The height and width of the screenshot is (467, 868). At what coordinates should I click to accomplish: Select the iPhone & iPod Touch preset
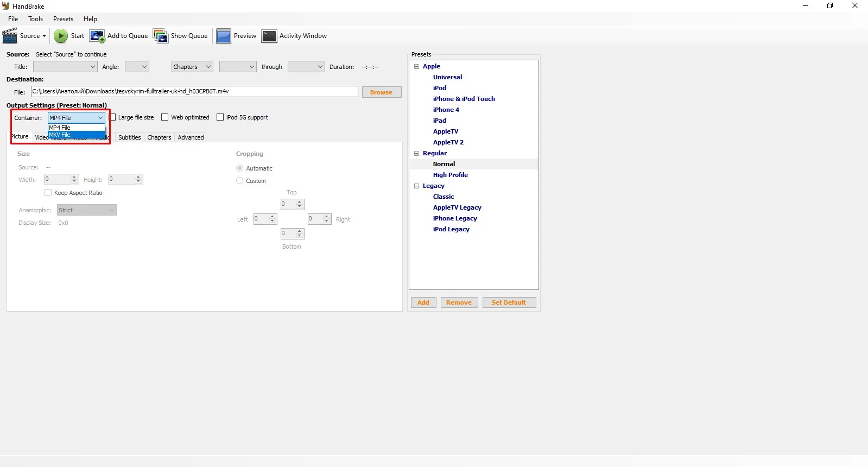point(464,99)
